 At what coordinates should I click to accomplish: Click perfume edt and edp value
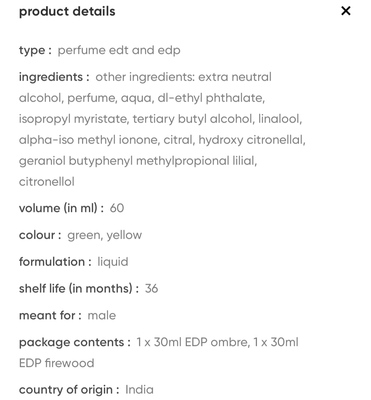point(119,50)
